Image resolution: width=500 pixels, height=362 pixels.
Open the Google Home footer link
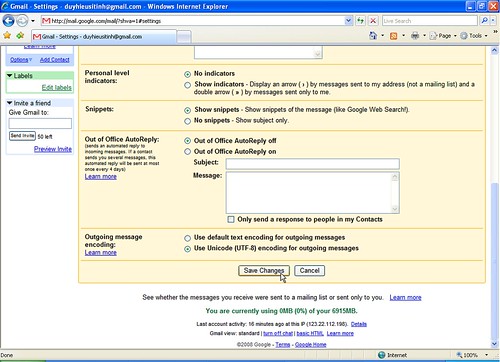pyautogui.click(x=311, y=345)
